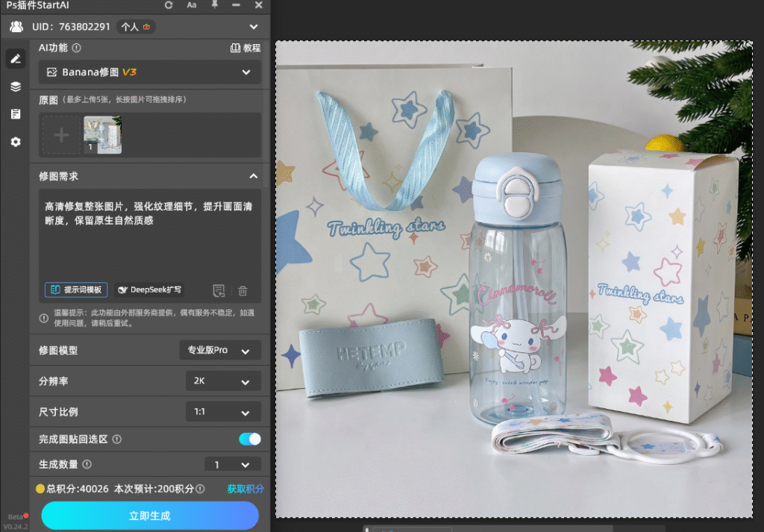Open the settings gear in sidebar
764x532 pixels.
[x=16, y=142]
